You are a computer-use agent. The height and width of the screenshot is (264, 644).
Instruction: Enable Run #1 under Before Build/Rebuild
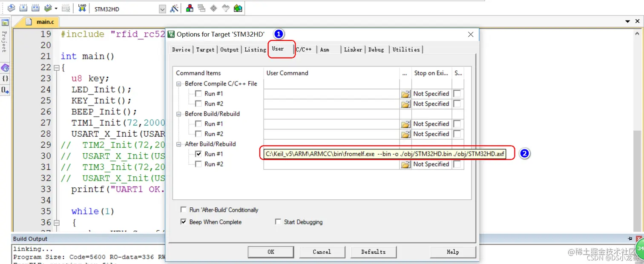pos(198,124)
